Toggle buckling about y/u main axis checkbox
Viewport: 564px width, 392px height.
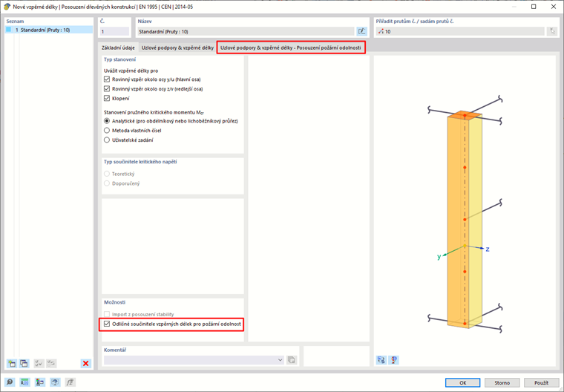107,79
